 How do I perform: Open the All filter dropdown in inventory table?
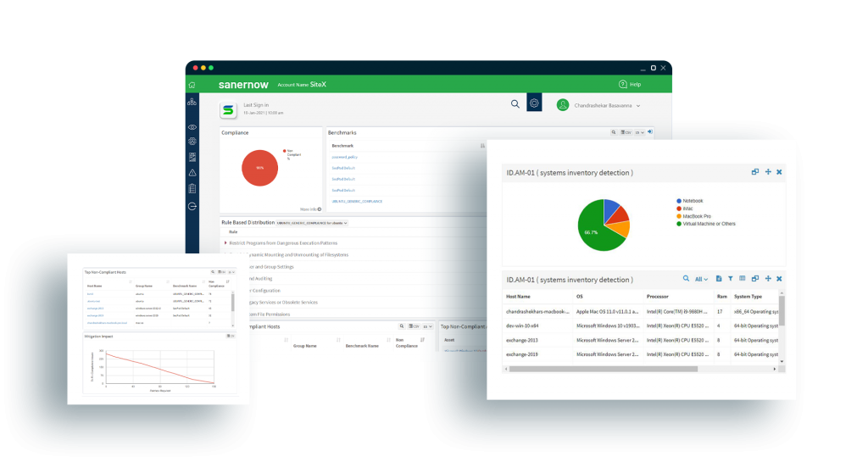coord(701,279)
